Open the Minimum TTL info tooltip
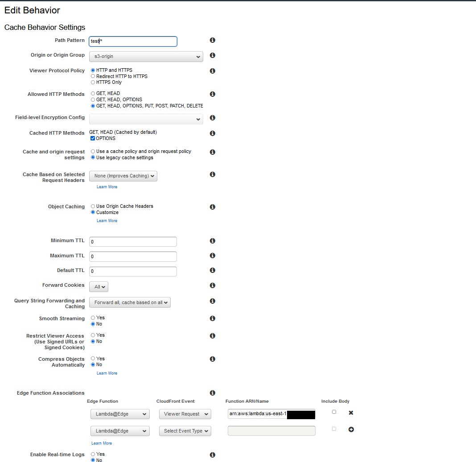This screenshot has height=462, width=476. click(212, 240)
